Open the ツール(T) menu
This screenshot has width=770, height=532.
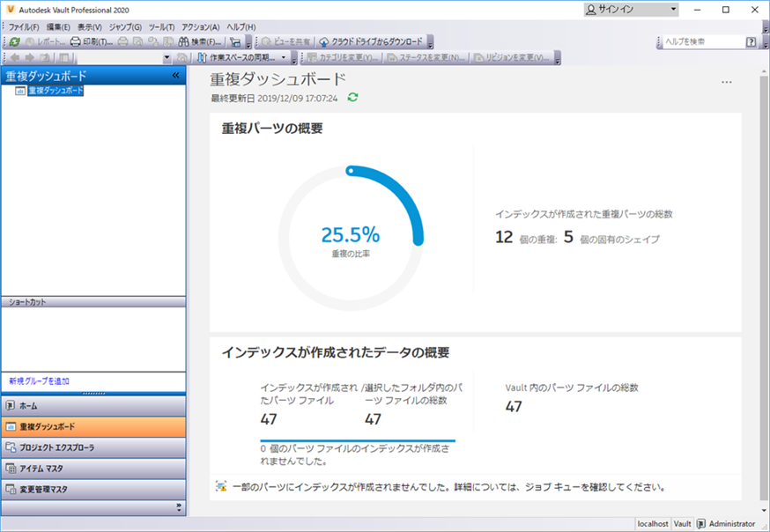tap(161, 27)
